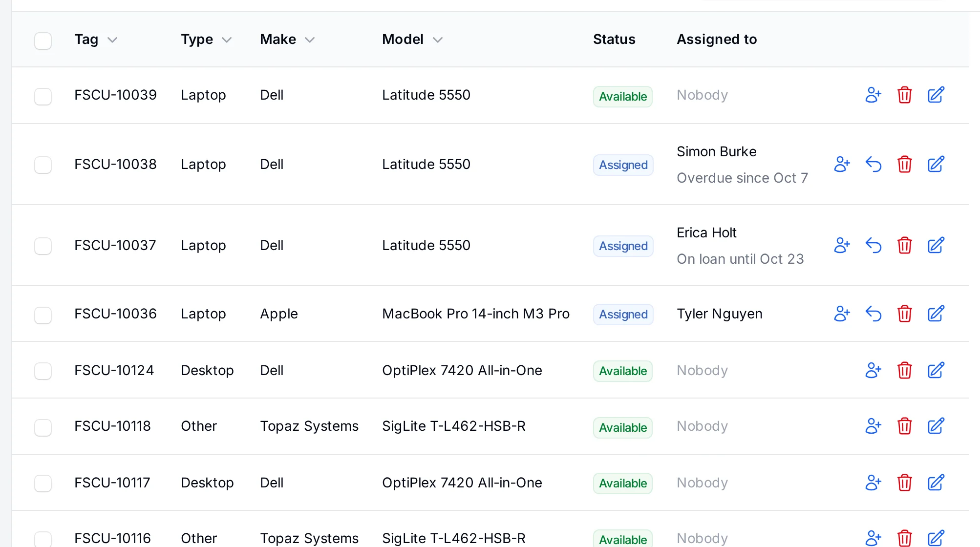Mark the FSCU-10124 row checkbox

click(43, 371)
